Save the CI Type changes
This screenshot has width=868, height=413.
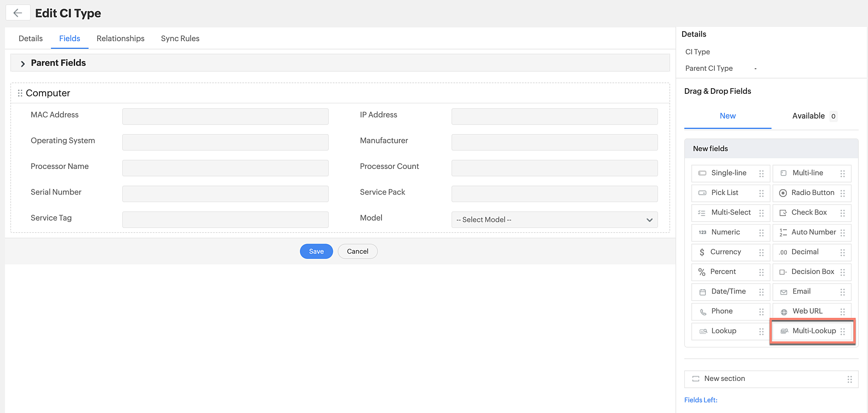click(316, 251)
